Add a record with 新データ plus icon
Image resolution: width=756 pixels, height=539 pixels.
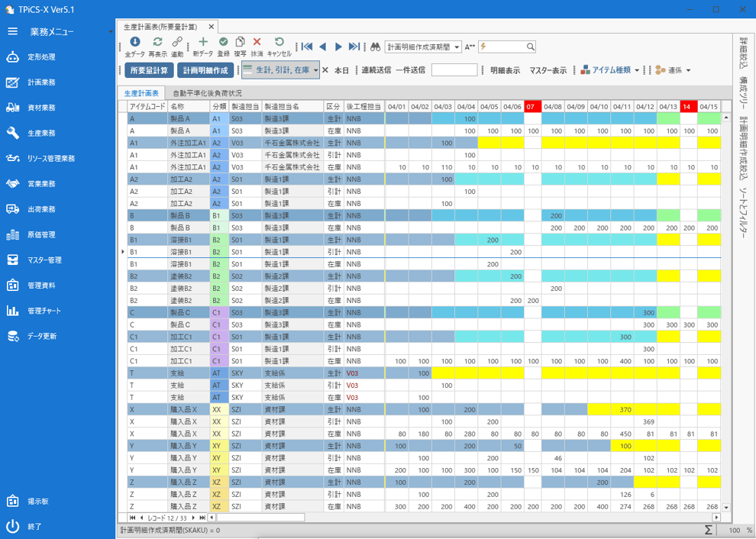pyautogui.click(x=202, y=43)
